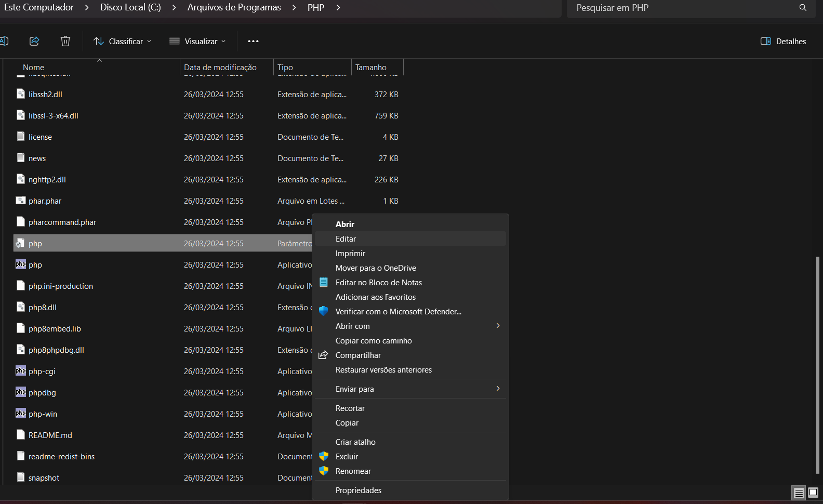Select Copiar in the context menu

(x=410, y=422)
